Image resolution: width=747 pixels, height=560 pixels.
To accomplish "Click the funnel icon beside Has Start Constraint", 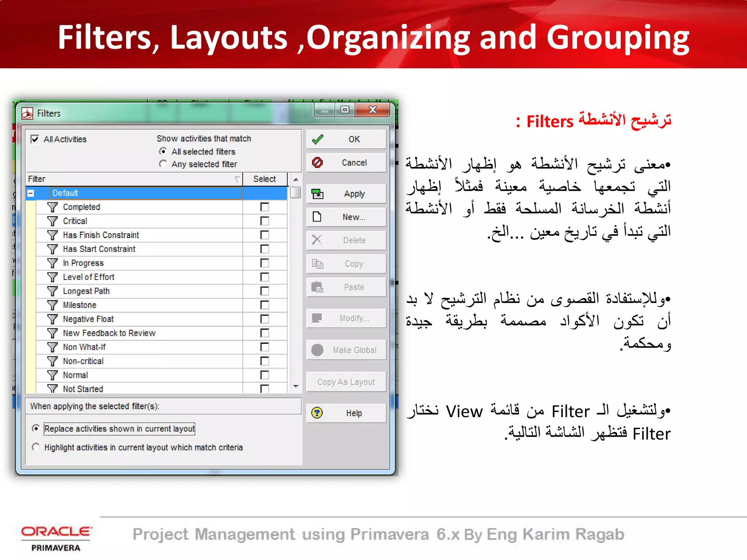I will (53, 249).
